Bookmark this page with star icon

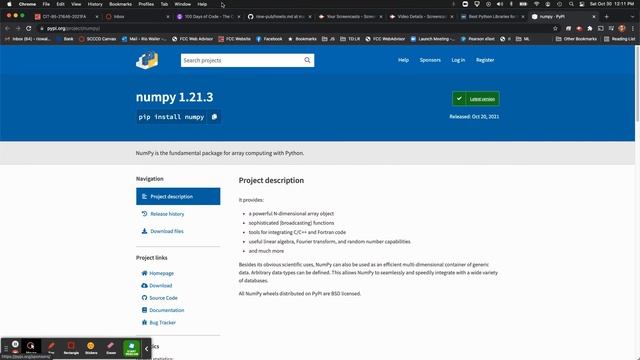pos(555,28)
